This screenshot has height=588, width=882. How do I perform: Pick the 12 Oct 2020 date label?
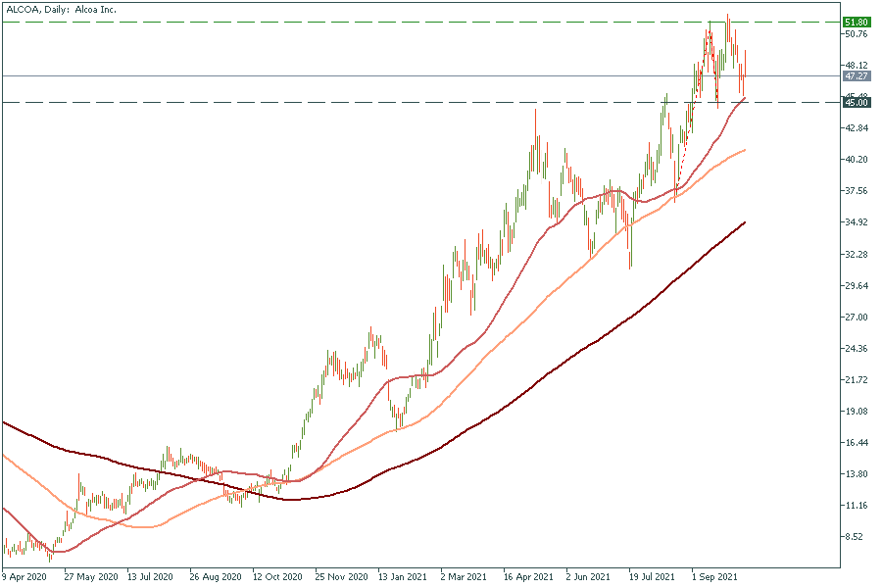(277, 577)
